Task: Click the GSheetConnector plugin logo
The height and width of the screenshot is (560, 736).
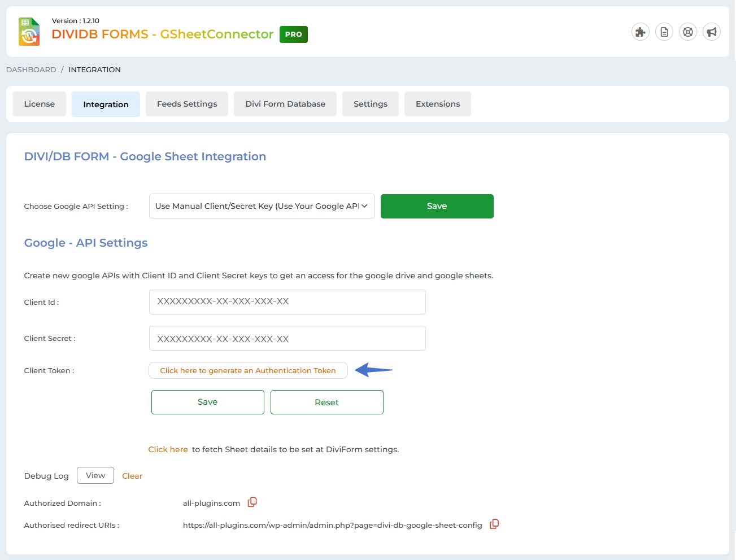Action: pos(29,32)
